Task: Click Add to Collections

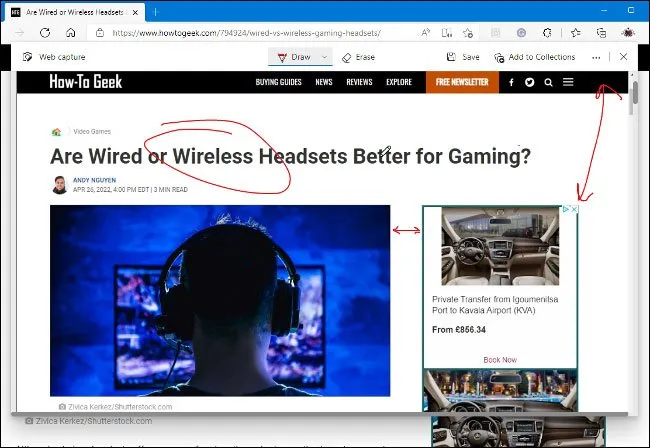Action: click(x=534, y=57)
